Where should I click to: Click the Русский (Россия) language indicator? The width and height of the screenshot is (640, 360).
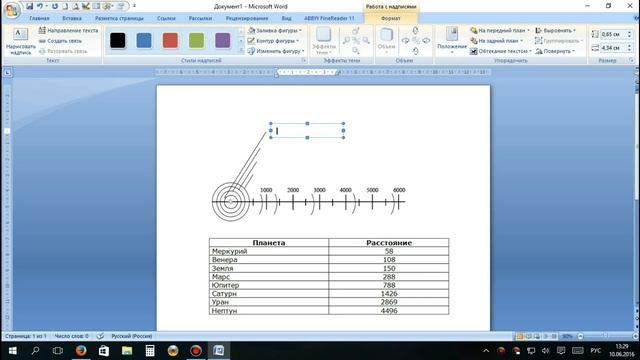coord(131,336)
